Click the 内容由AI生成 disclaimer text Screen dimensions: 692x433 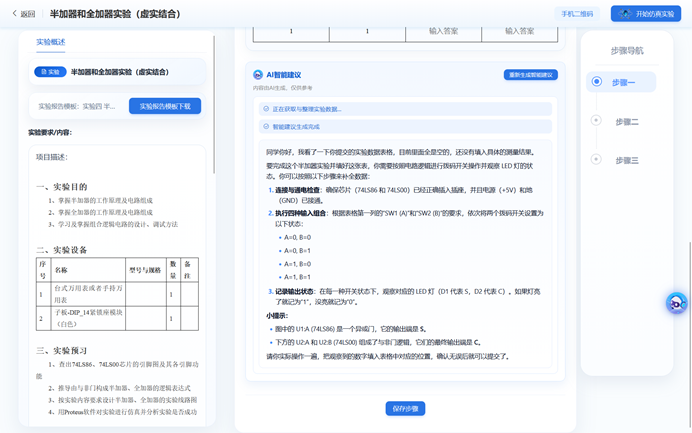pos(282,88)
